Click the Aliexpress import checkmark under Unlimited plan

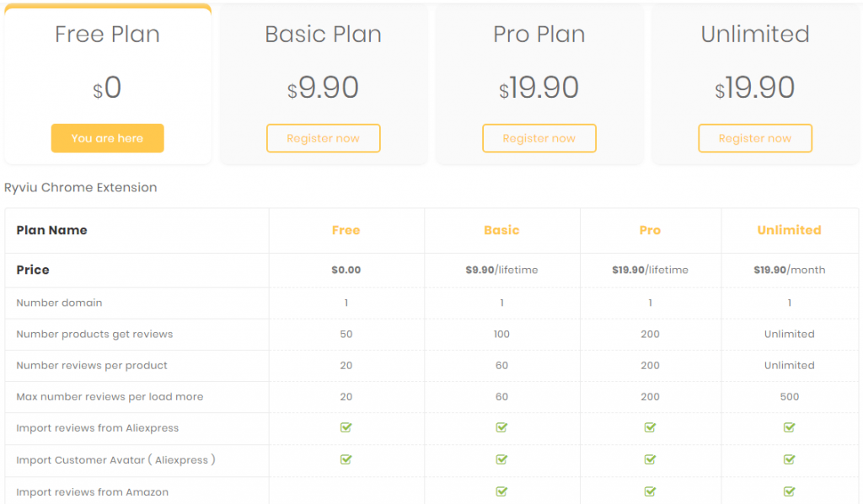tap(789, 428)
